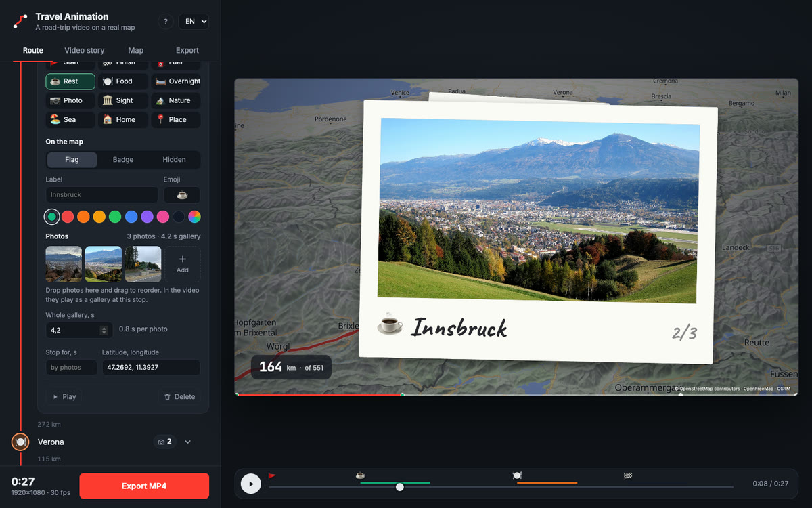The width and height of the screenshot is (812, 508).
Task: Click the 0:08 / 0:27 time readout
Action: tap(771, 484)
